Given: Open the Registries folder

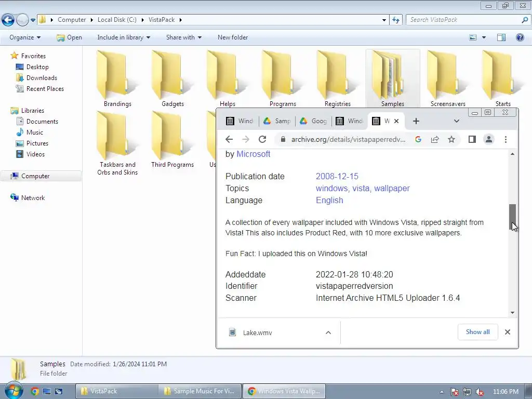Looking at the screenshot, I should coord(338,79).
